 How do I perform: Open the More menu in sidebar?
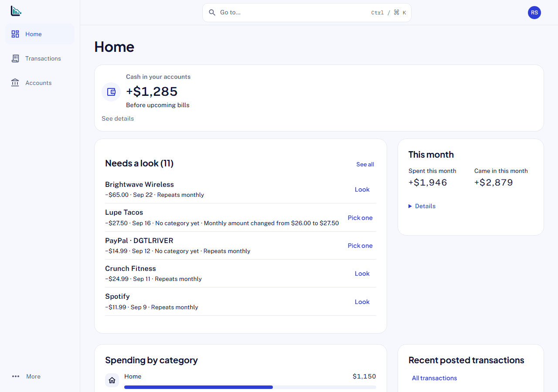[x=40, y=376]
